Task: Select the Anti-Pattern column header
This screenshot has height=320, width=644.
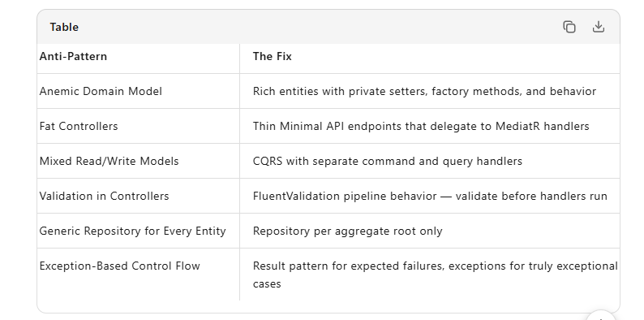Action: pyautogui.click(x=73, y=56)
